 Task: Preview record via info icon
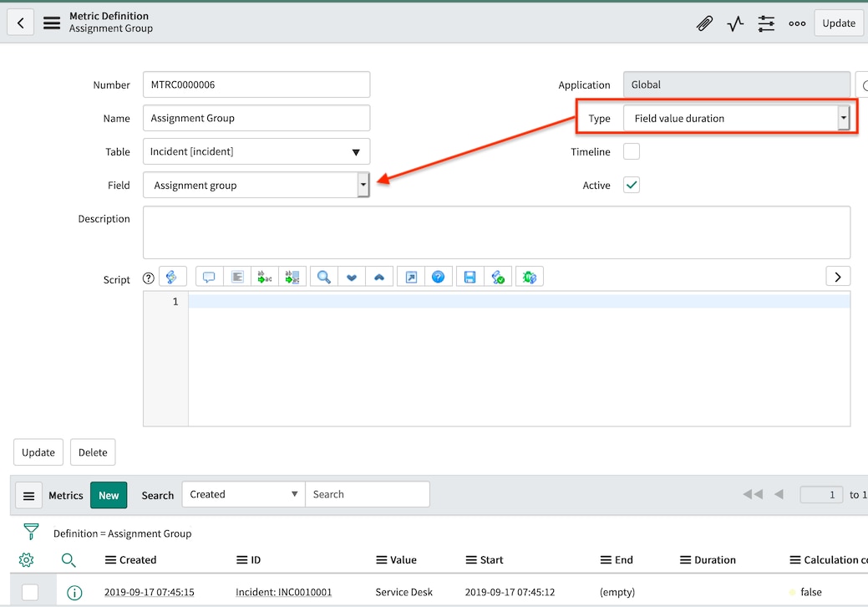(74, 593)
